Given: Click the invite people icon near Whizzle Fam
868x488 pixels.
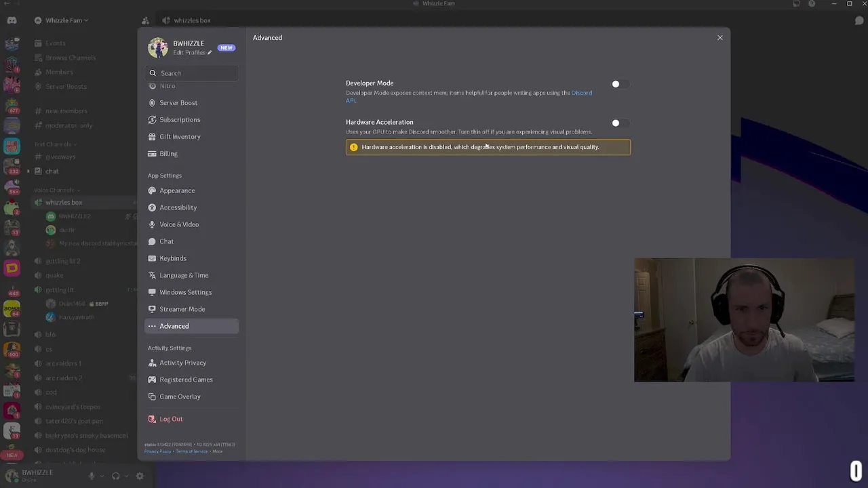Looking at the screenshot, I should click(x=145, y=21).
